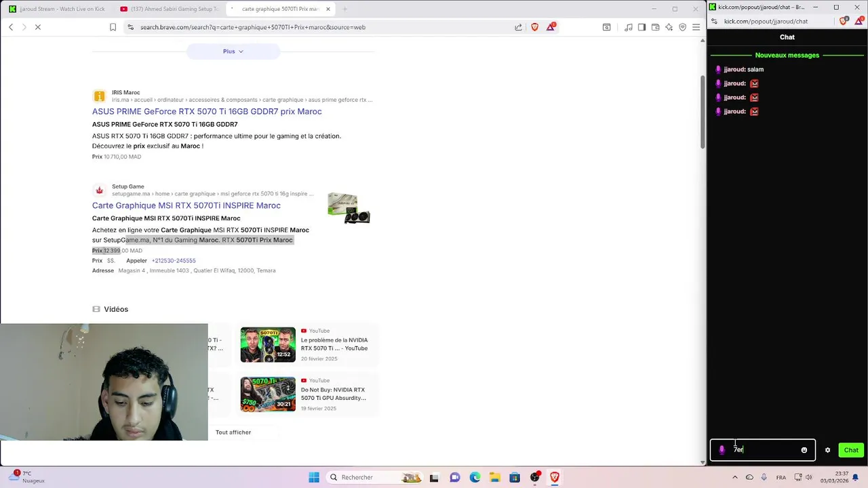The width and height of the screenshot is (868, 488).
Task: Call the +212530-245555 phone link
Action: (174, 260)
